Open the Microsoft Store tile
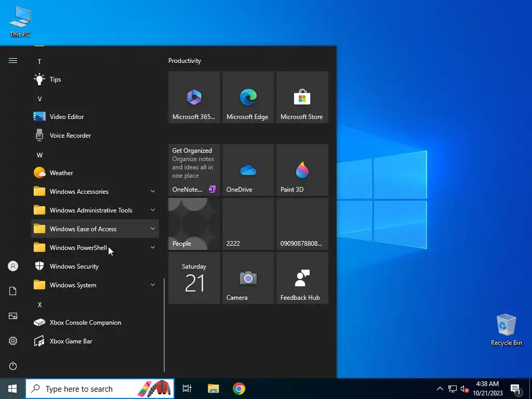The height and width of the screenshot is (399, 532). coord(302,97)
